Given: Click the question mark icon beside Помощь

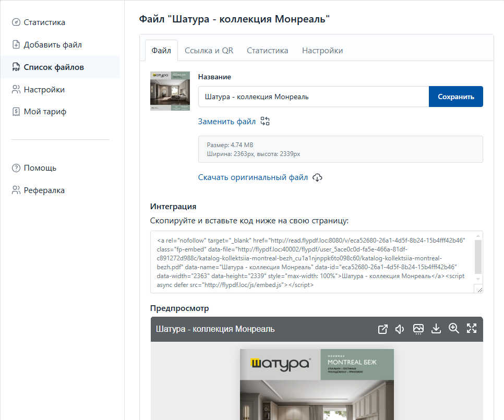Looking at the screenshot, I should point(16,168).
